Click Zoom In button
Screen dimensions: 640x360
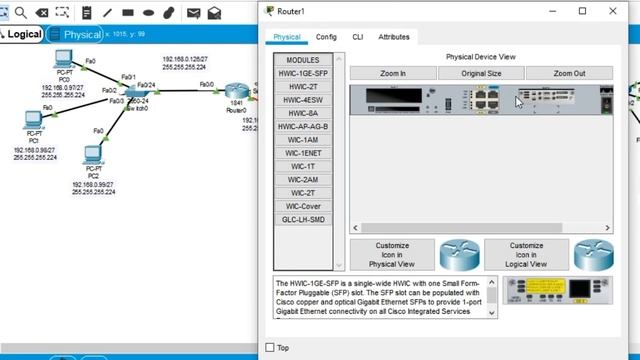pos(393,73)
